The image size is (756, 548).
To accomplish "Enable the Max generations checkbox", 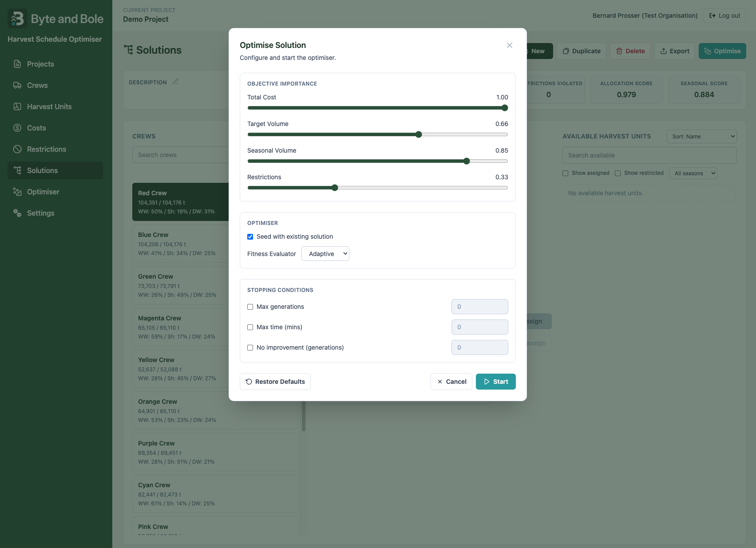I will point(250,307).
